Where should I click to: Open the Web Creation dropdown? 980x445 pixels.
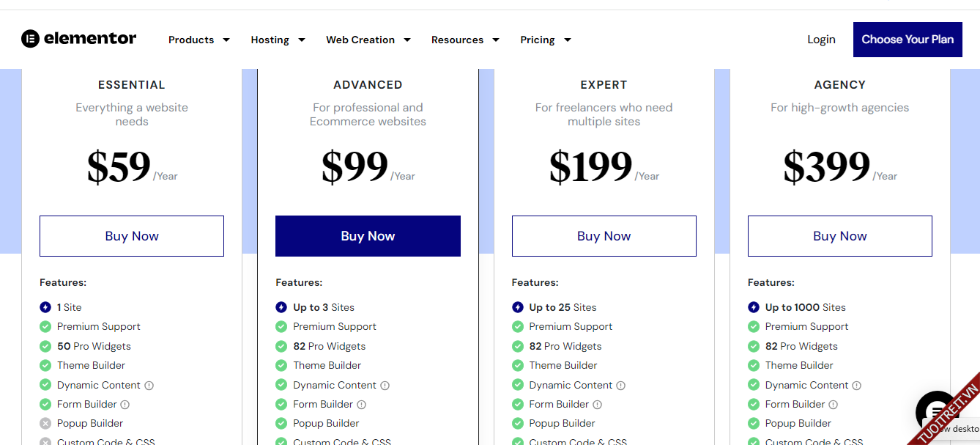(x=368, y=40)
